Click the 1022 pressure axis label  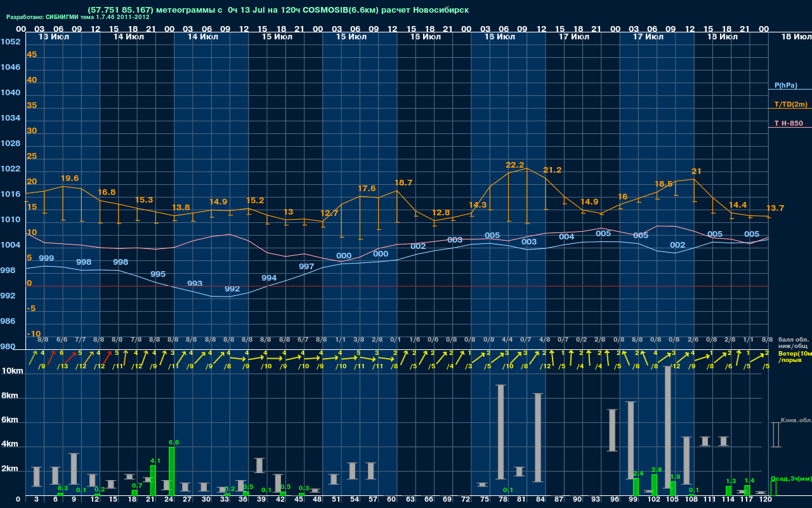[10, 169]
